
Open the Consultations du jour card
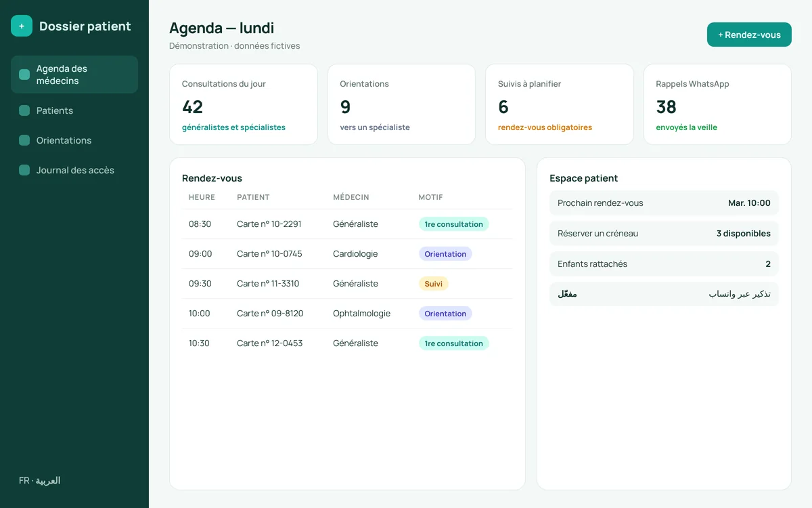click(x=244, y=104)
